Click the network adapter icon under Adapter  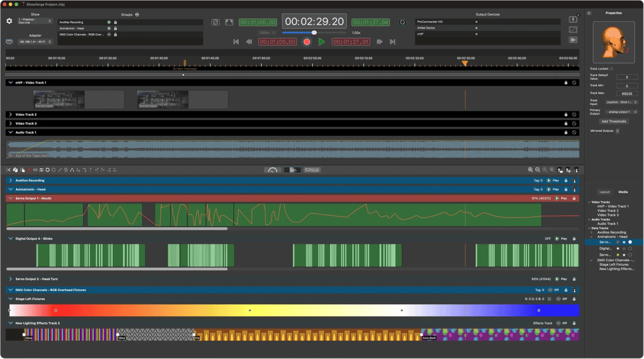[9, 42]
